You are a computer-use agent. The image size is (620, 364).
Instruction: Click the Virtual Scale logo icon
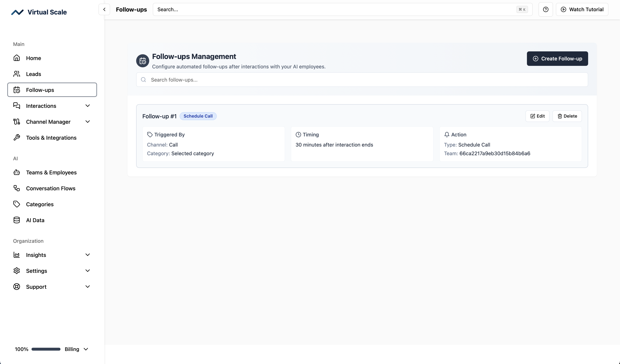(17, 12)
